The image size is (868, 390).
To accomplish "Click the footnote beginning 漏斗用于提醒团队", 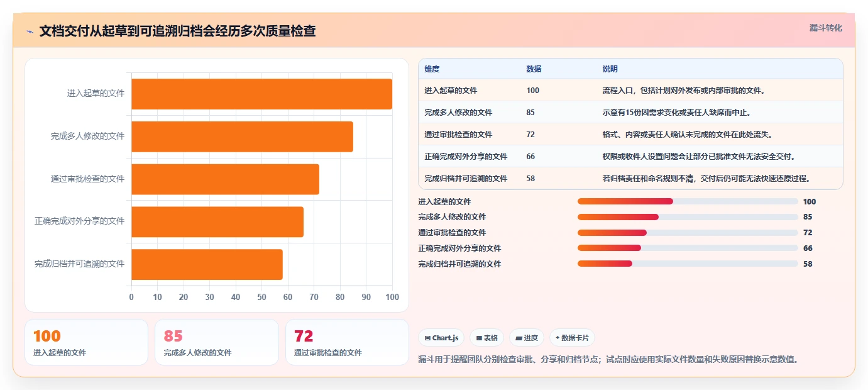I will pyautogui.click(x=608, y=360).
